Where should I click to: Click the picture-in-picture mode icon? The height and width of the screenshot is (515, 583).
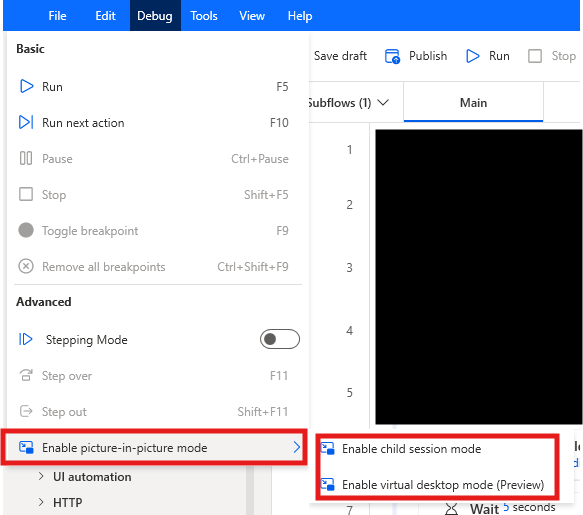[26, 447]
